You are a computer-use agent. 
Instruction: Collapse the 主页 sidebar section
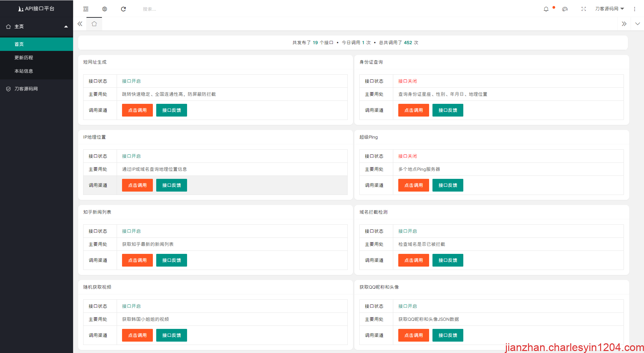(66, 26)
